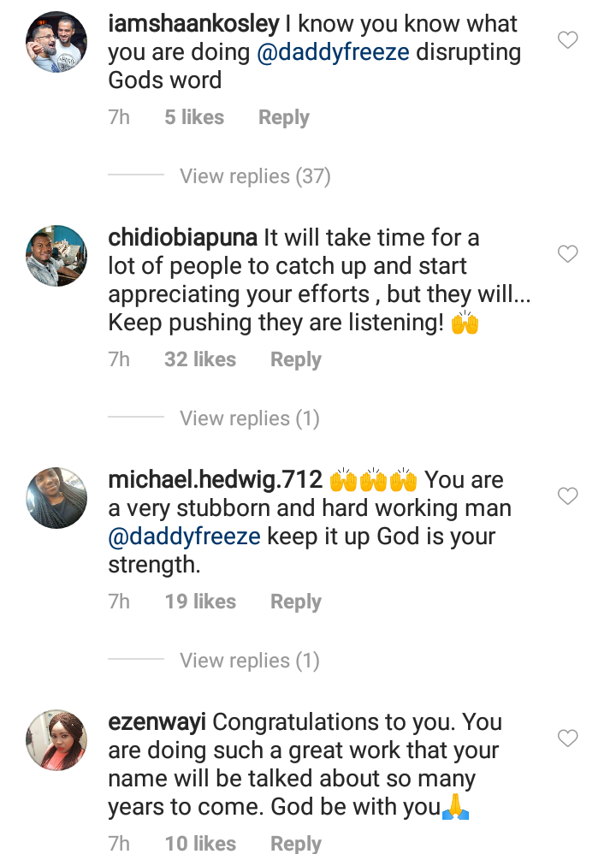Heart michael.hedwig.712's comment
Viewport: 616px width, 854px height.
click(x=567, y=496)
